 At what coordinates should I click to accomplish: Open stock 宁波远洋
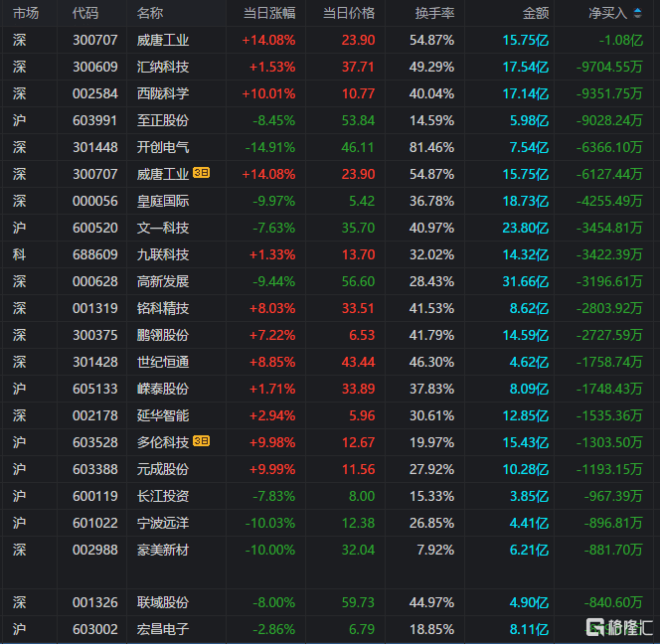[163, 523]
